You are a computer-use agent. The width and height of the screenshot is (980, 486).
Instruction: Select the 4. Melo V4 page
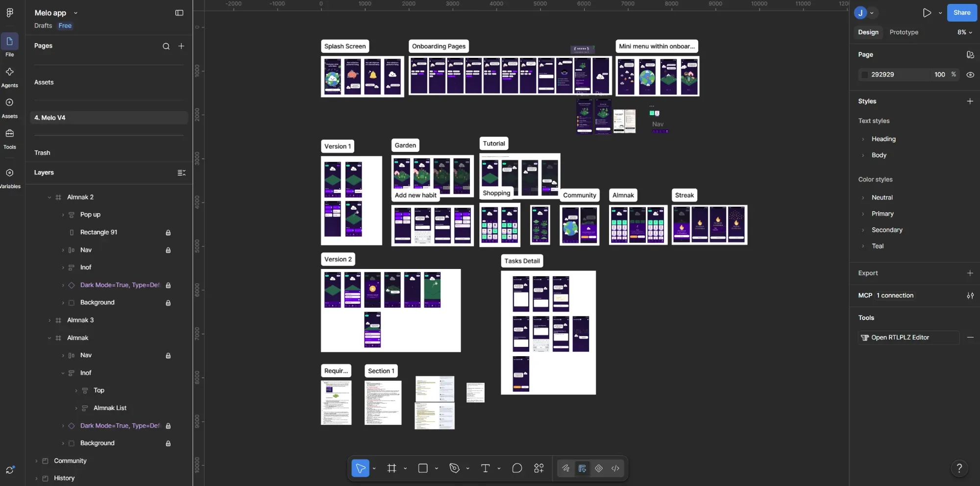(109, 118)
